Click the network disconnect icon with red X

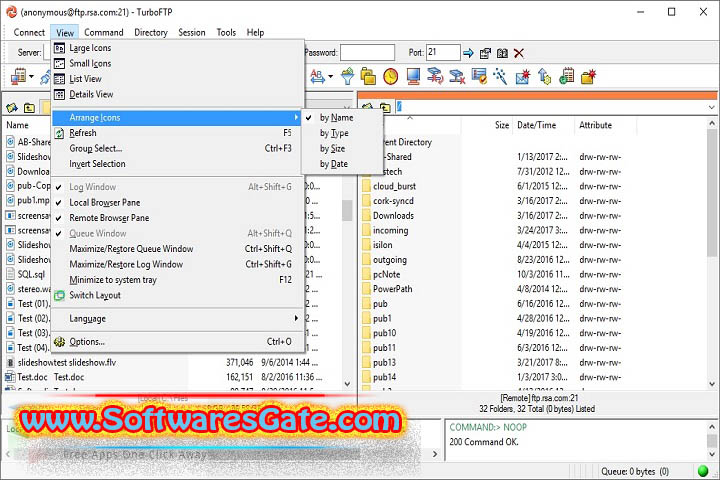(x=457, y=76)
